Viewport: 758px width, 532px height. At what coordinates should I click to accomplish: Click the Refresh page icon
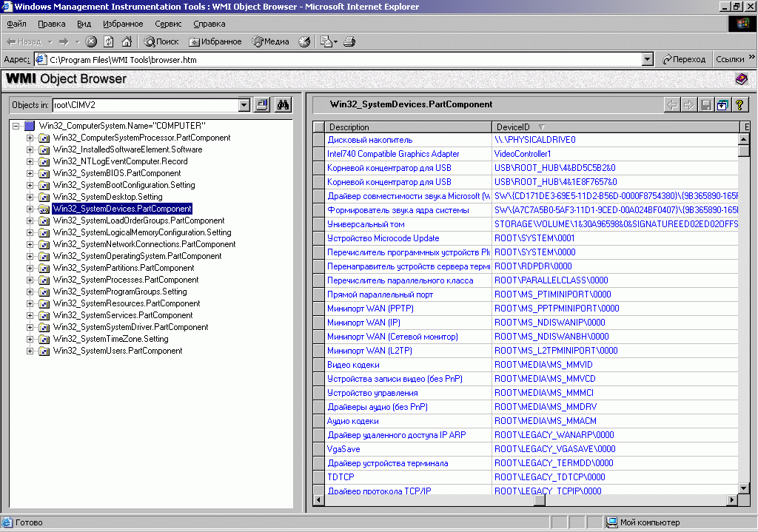tap(109, 42)
